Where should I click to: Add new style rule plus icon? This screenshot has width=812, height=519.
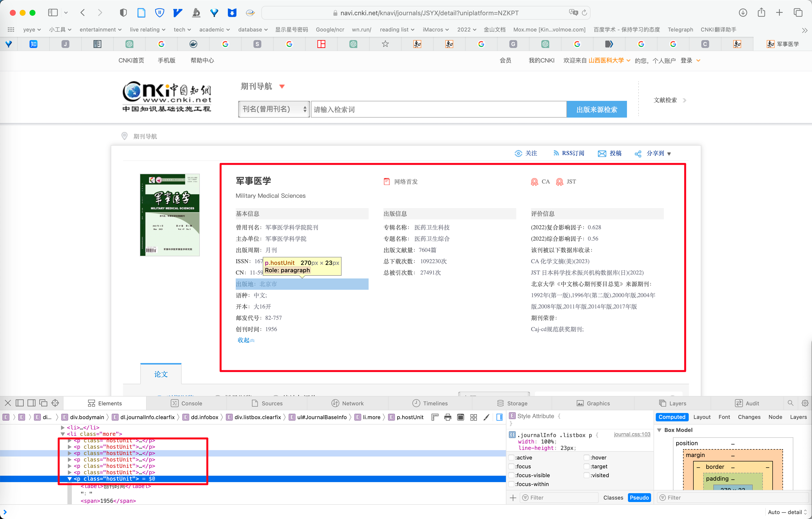[x=513, y=498]
